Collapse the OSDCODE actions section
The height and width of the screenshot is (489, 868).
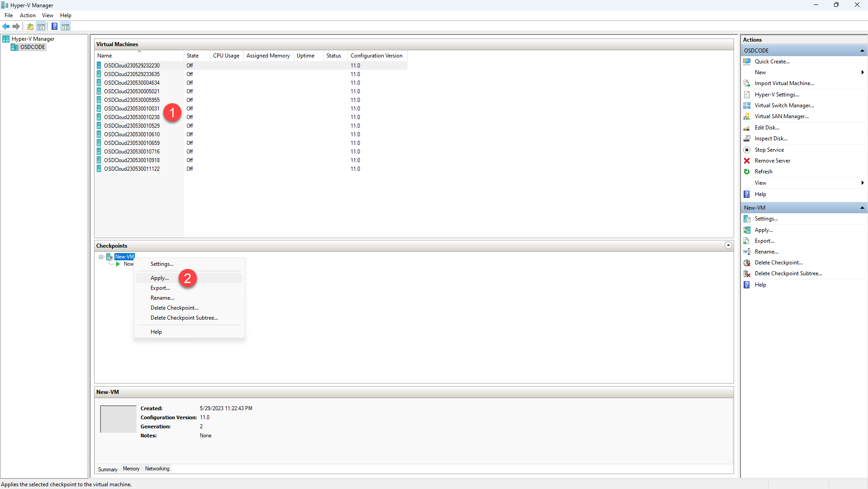pyautogui.click(x=862, y=51)
